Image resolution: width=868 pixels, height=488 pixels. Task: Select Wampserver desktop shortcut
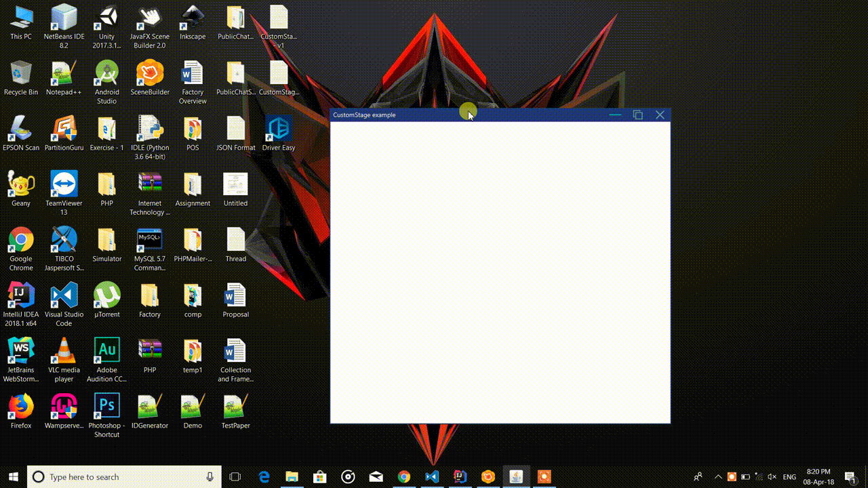pyautogui.click(x=64, y=411)
